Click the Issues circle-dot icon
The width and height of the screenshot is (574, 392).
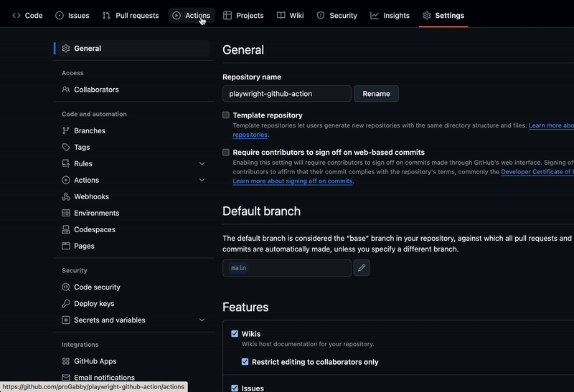point(60,15)
